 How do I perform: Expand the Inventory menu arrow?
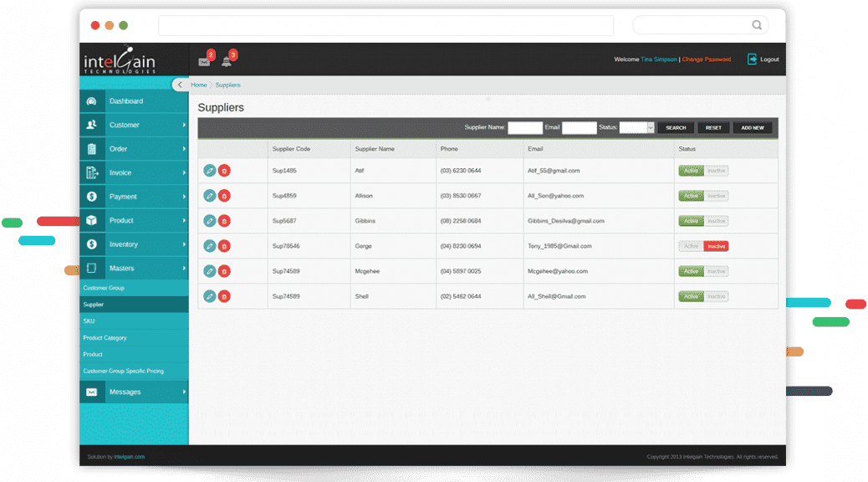click(184, 244)
